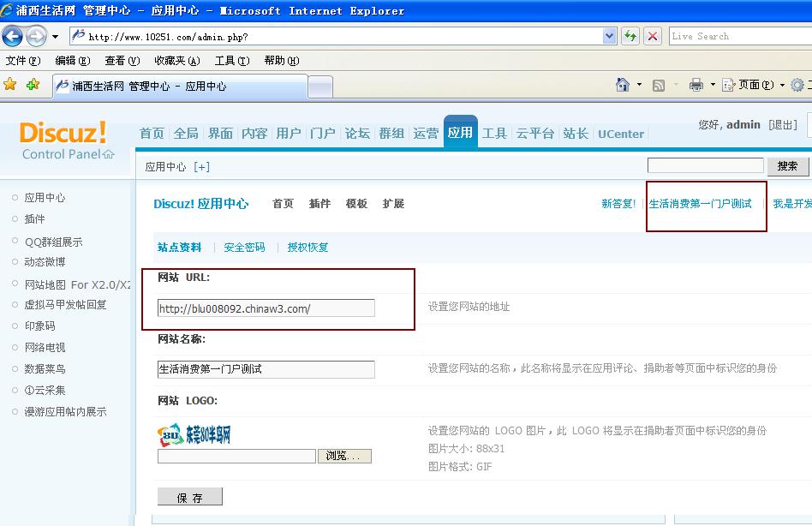Open the 工具(T) menu

(x=232, y=61)
